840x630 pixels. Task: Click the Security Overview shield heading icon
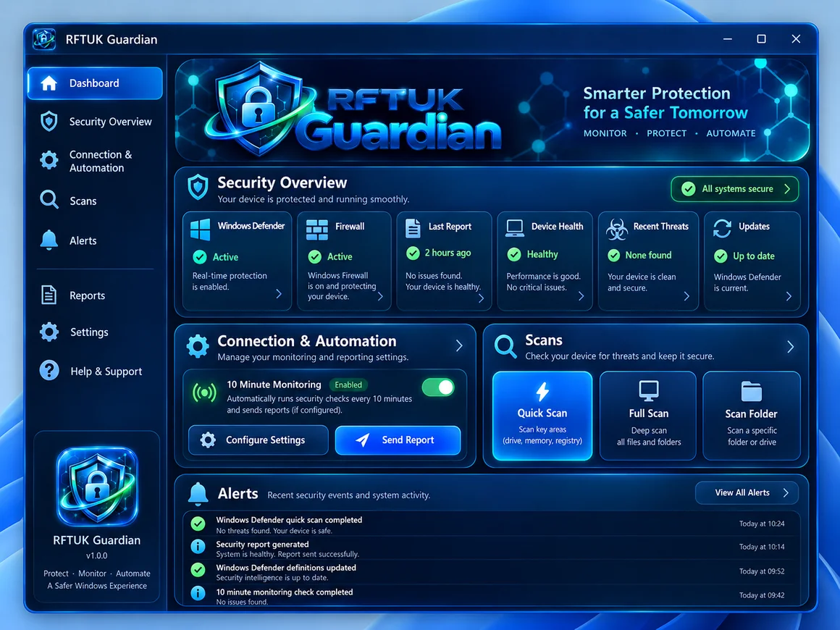[x=198, y=188]
